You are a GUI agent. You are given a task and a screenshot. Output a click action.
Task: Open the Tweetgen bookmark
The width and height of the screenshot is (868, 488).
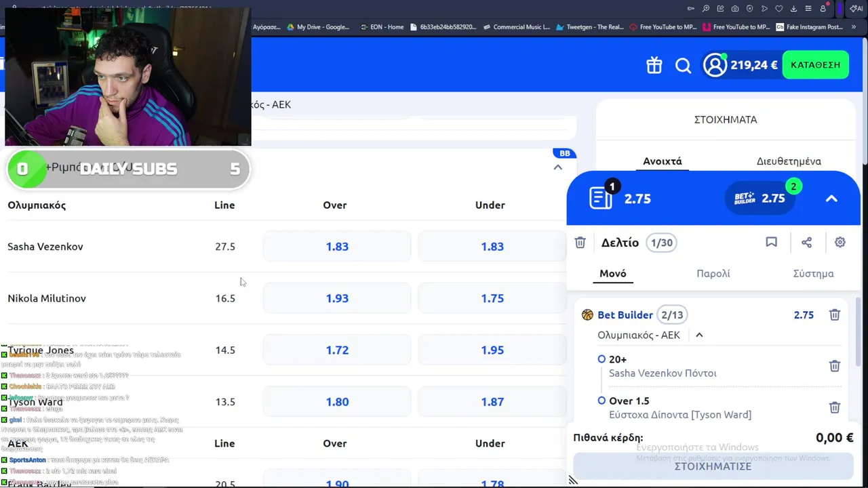[x=589, y=27]
